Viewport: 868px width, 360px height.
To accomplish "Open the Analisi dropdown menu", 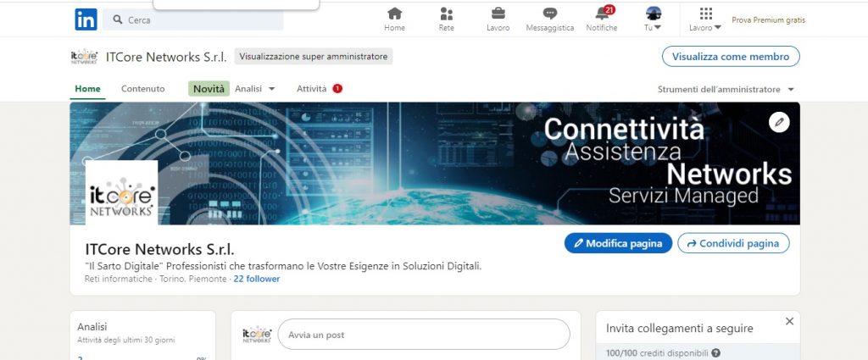I will click(x=254, y=88).
